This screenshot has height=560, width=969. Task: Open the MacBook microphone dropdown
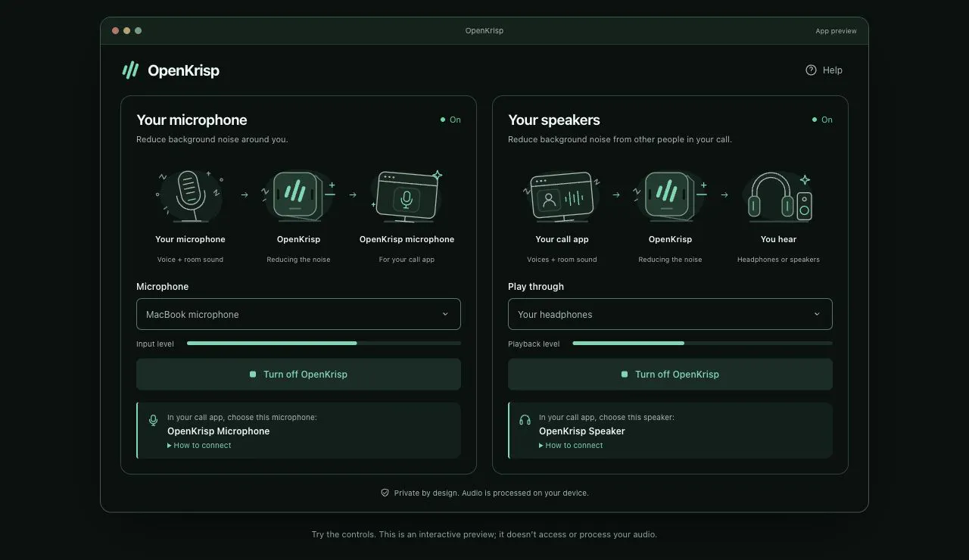[x=298, y=314]
